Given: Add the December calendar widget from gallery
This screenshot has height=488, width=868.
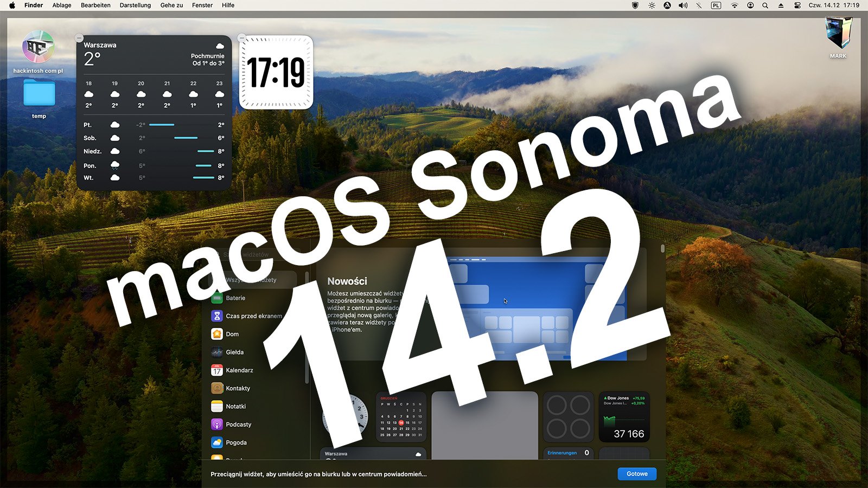Looking at the screenshot, I should tap(401, 416).
